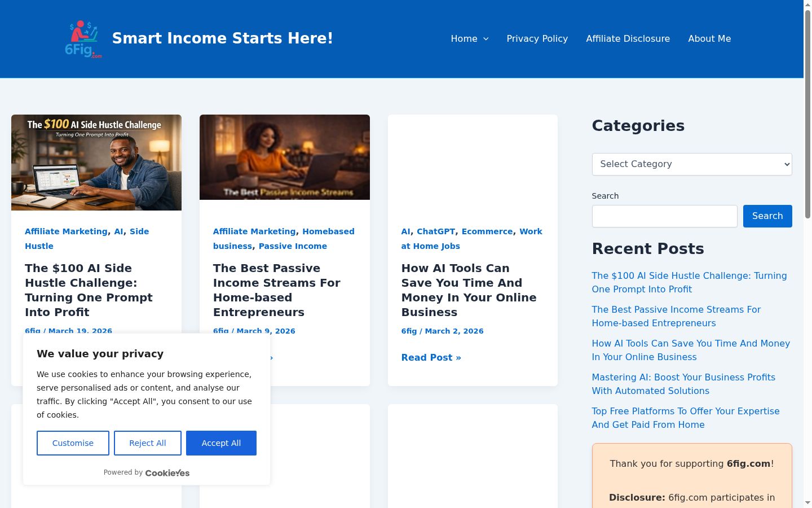This screenshot has height=508, width=812.
Task: Click Work at Home Jobs category tag
Action: [471, 239]
